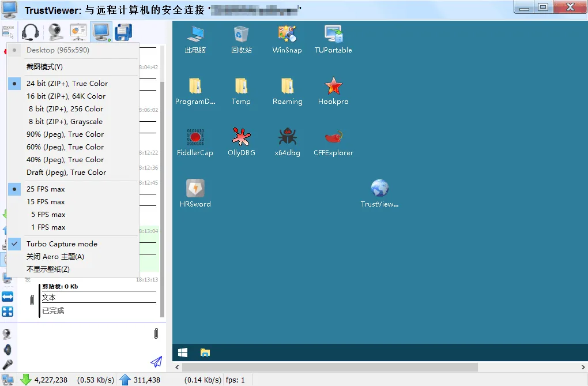Open presentation mode toolbar icon
This screenshot has width=588, height=386.
click(78, 32)
